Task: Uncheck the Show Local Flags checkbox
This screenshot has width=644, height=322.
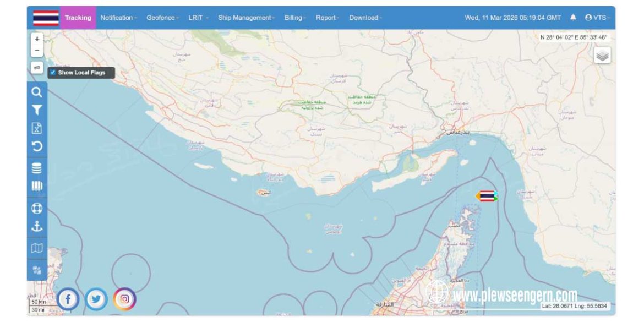Action: (x=53, y=73)
